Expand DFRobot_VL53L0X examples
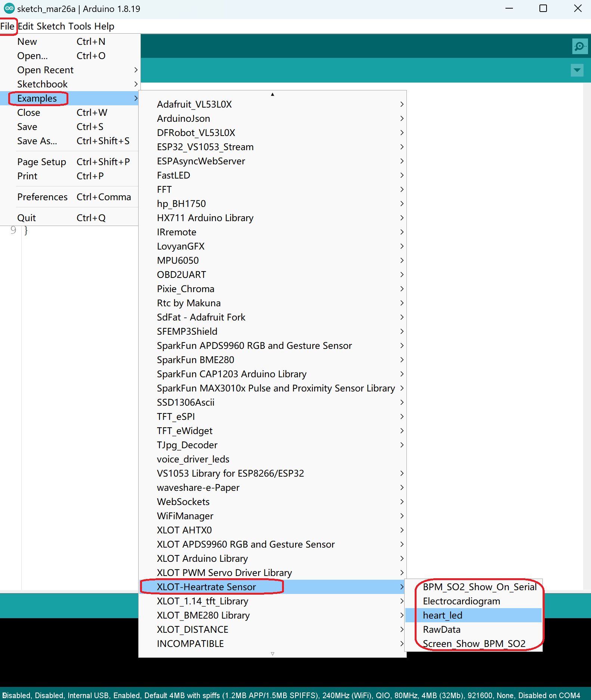This screenshot has width=591, height=700. tap(272, 133)
